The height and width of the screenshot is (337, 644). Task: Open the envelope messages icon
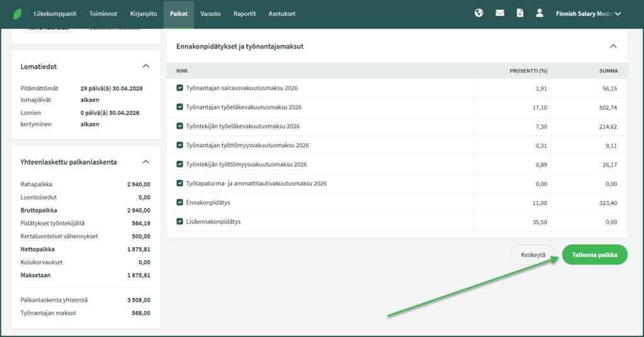499,13
